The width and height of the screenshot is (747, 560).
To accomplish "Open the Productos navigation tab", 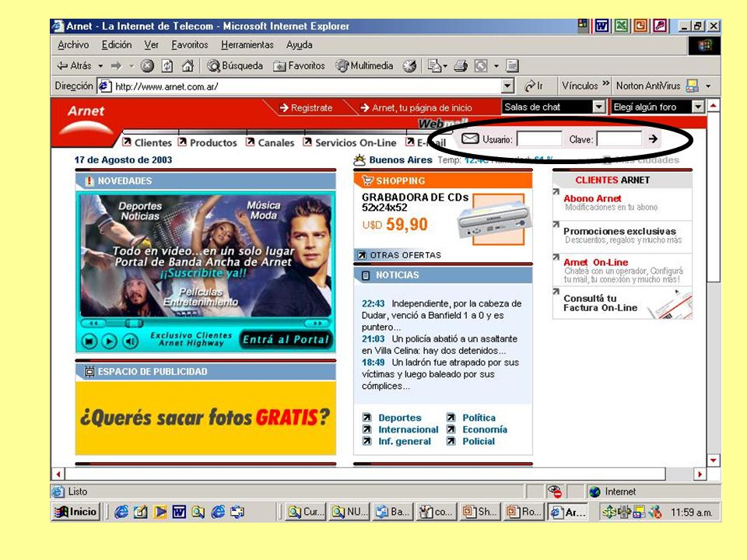I will (x=208, y=142).
